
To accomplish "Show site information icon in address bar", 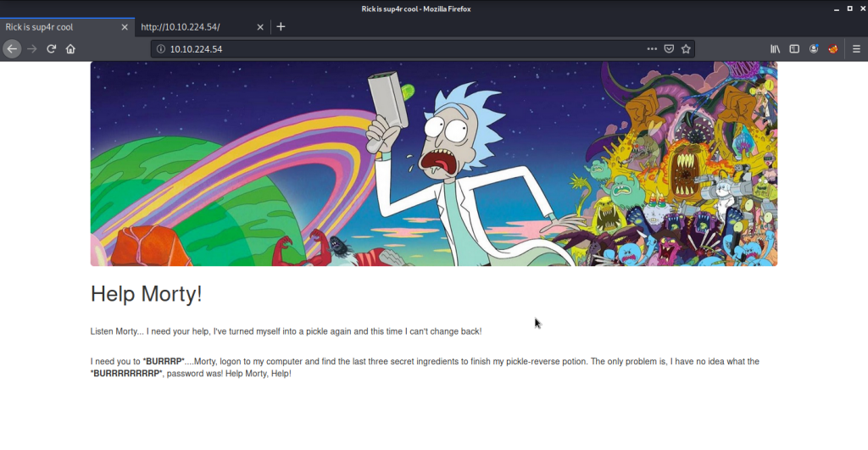I will point(161,49).
